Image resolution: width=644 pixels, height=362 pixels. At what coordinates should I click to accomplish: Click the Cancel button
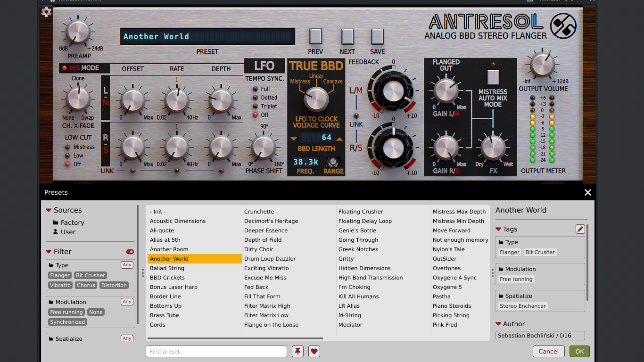[x=549, y=351]
